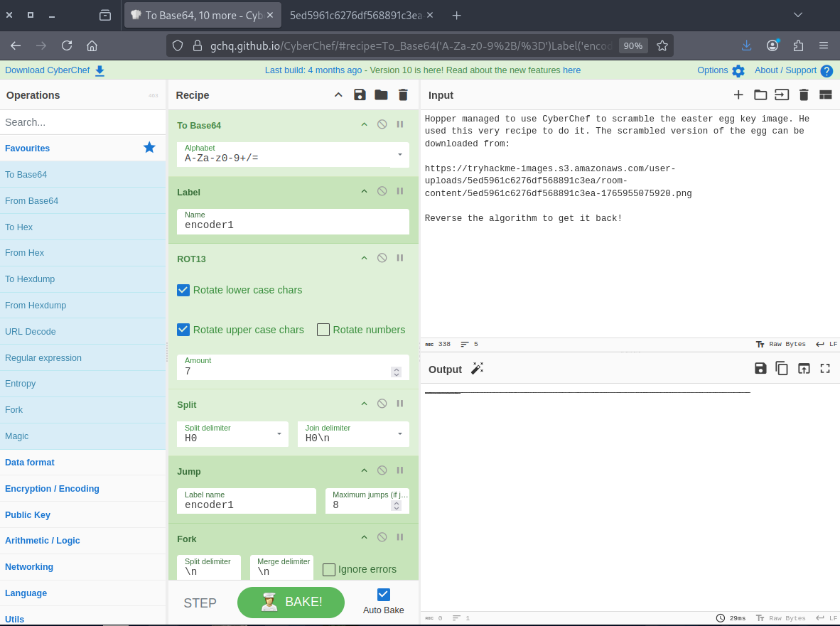The height and width of the screenshot is (626, 840).
Task: Open the Base64 Alphabet dropdown
Action: click(x=399, y=154)
